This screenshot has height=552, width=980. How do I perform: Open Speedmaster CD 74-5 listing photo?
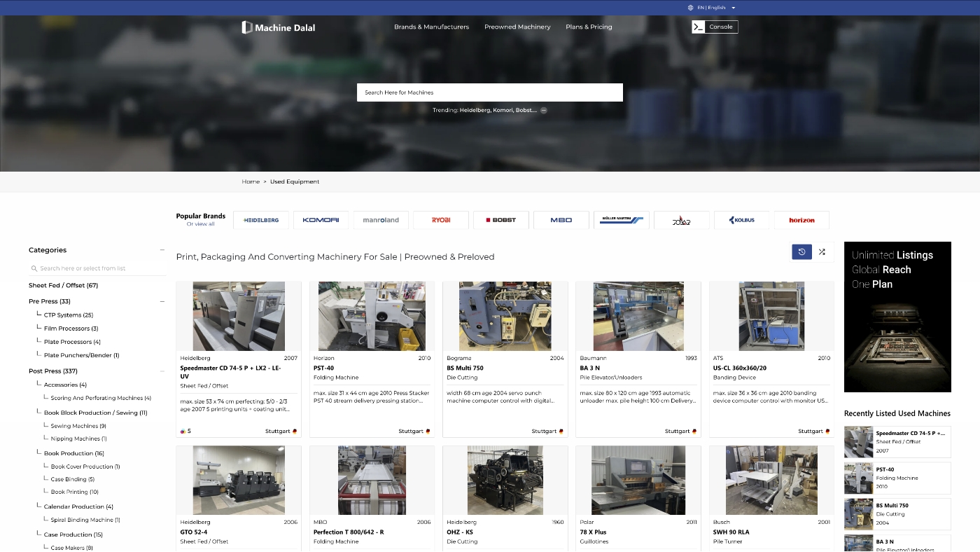[239, 316]
